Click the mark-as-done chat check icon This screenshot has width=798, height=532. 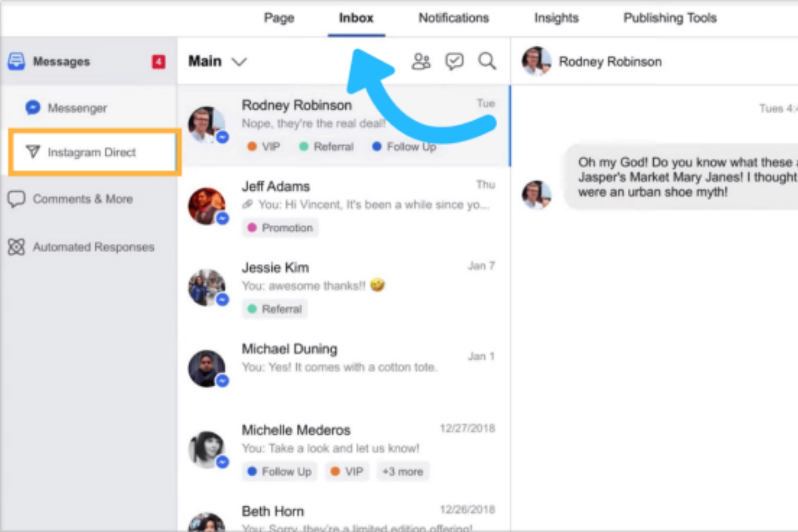pyautogui.click(x=454, y=62)
